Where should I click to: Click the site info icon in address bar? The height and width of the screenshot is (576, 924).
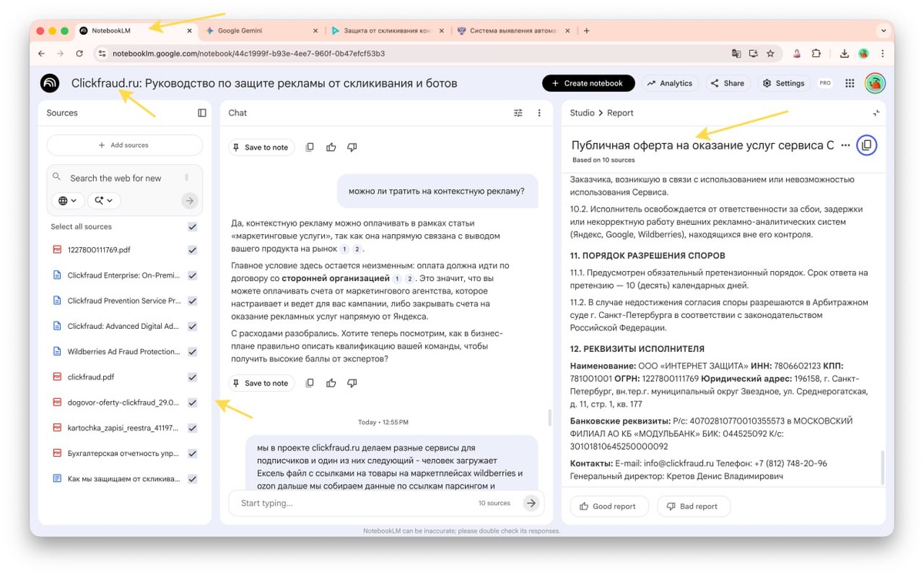point(102,54)
